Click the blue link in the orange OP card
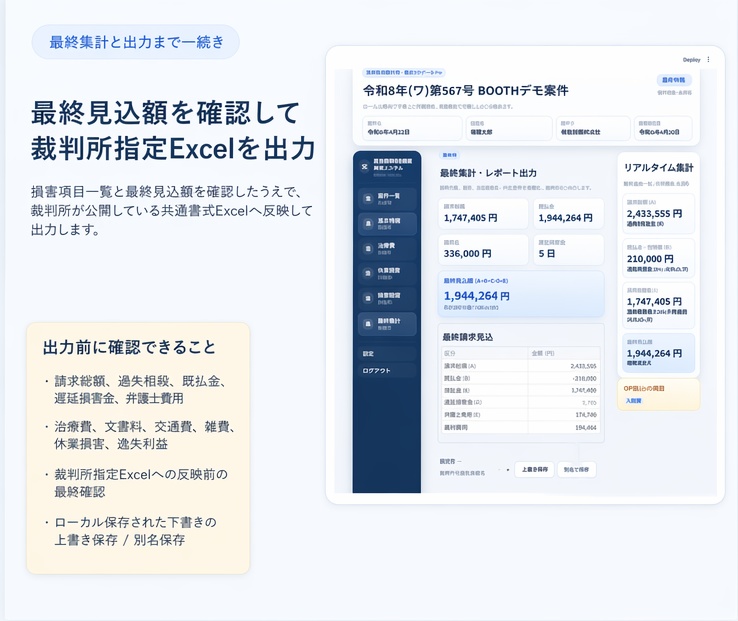This screenshot has height=621, width=738. point(634,401)
